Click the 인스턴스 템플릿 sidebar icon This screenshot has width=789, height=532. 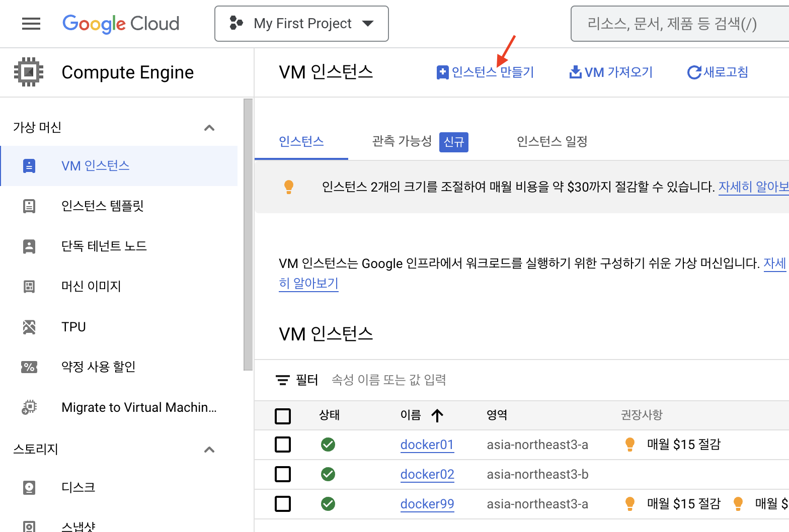tap(29, 206)
